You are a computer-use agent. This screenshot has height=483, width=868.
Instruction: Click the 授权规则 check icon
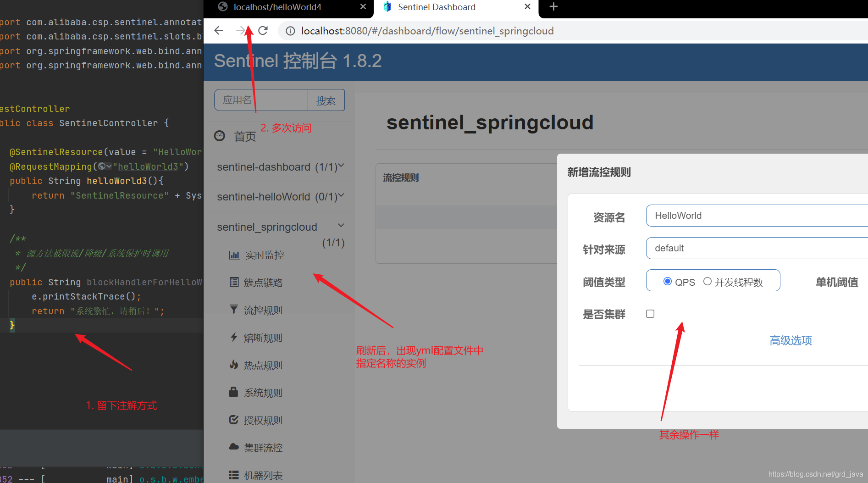point(234,420)
